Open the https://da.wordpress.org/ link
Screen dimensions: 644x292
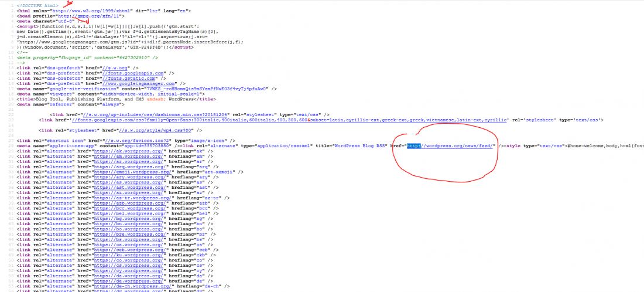[129, 276]
